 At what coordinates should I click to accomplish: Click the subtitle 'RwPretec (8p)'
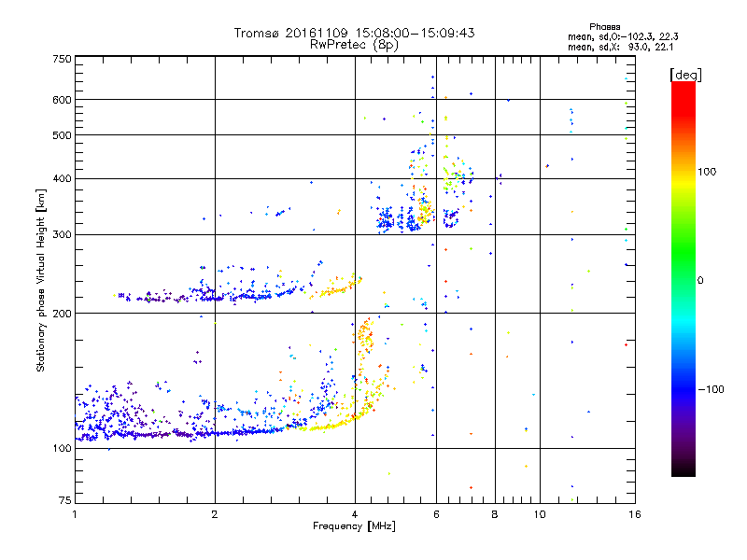[354, 45]
